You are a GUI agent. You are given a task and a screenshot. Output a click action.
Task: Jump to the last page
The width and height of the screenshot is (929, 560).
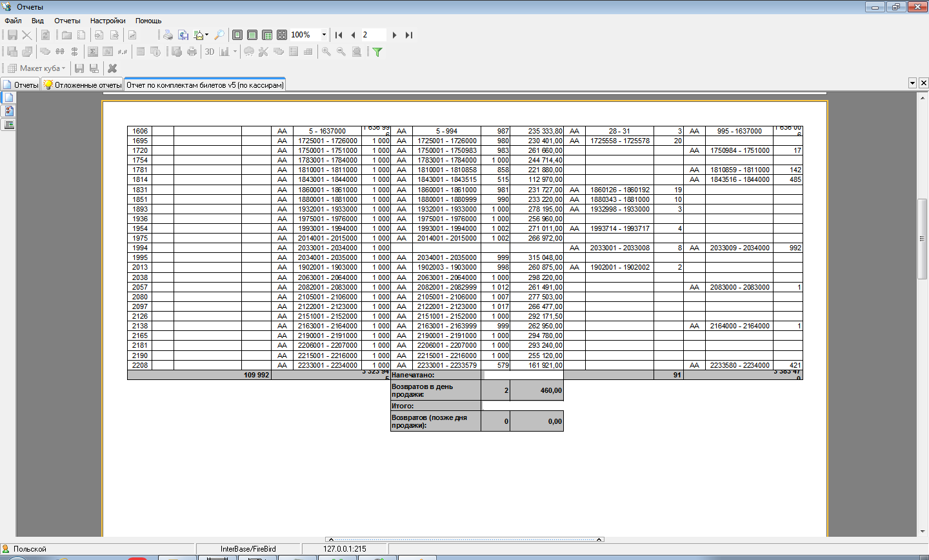[409, 35]
